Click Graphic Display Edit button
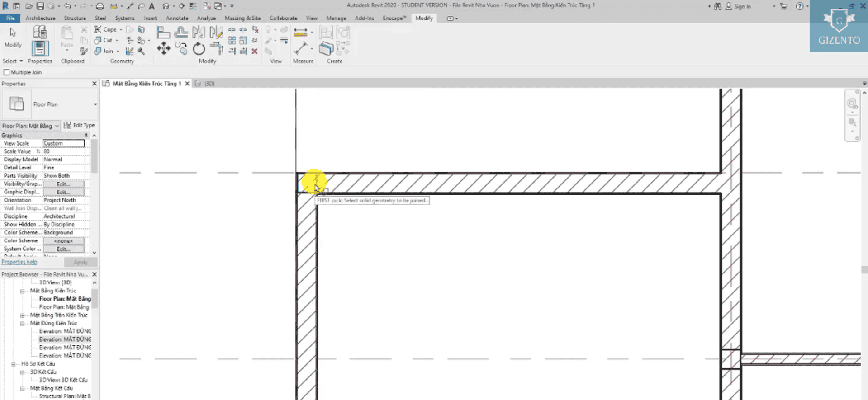Viewport: 868px width, 400px height. pos(63,193)
